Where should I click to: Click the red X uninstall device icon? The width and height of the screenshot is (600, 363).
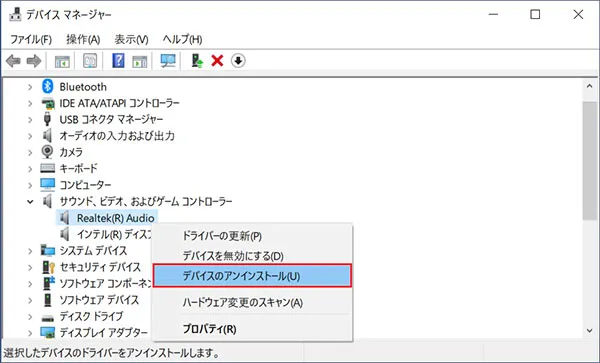217,60
